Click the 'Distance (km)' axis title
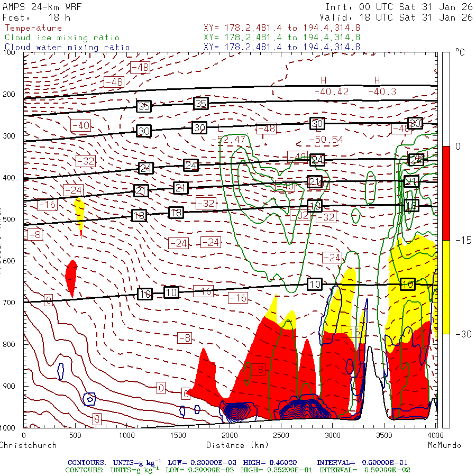 tap(237, 445)
